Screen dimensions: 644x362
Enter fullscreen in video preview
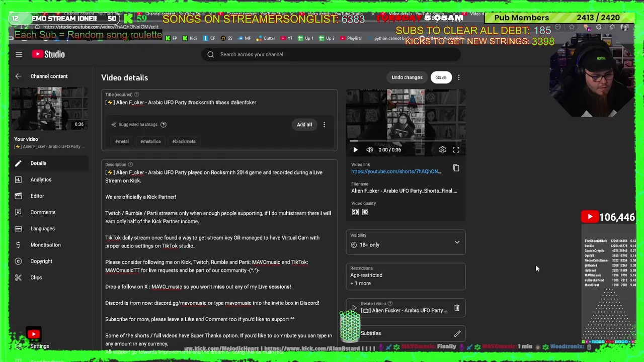coord(456,150)
